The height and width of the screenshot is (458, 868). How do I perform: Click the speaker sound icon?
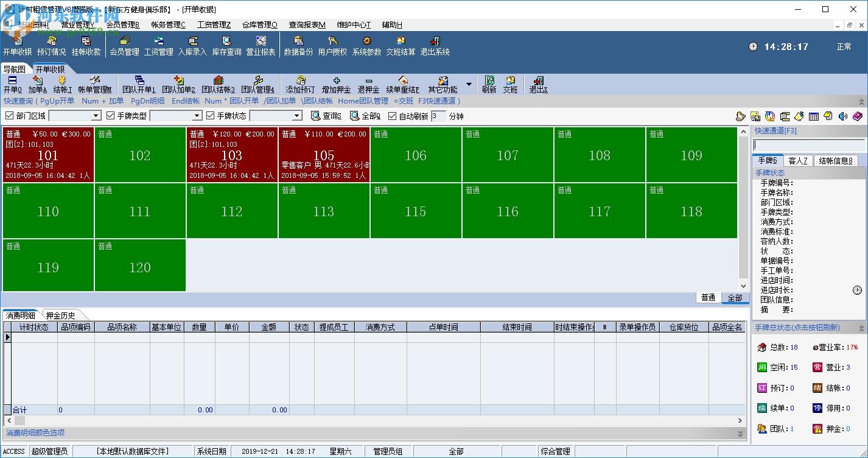843,116
